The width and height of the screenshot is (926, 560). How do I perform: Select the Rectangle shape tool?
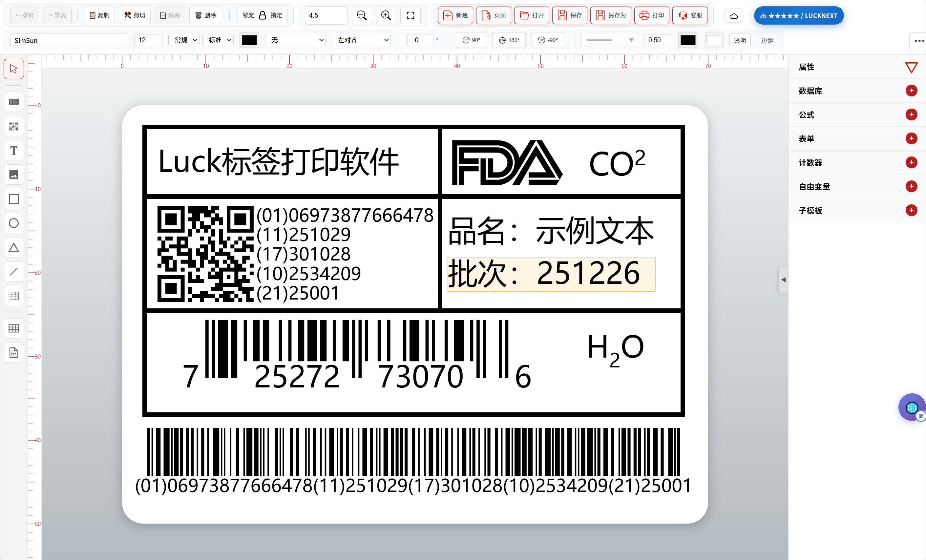coord(14,199)
